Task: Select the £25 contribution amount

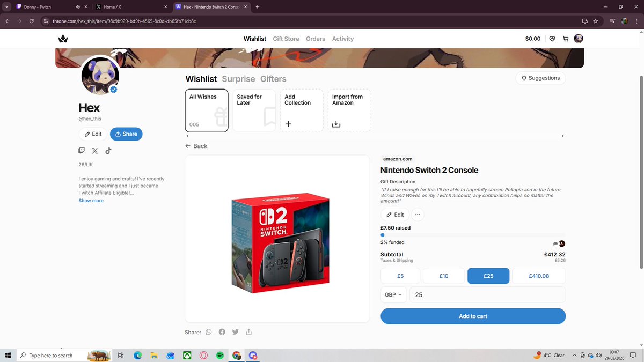Action: pos(488,276)
